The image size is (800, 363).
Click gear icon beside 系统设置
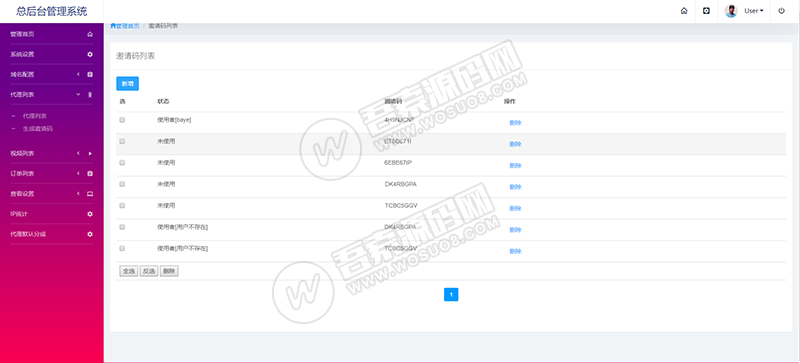coord(90,54)
